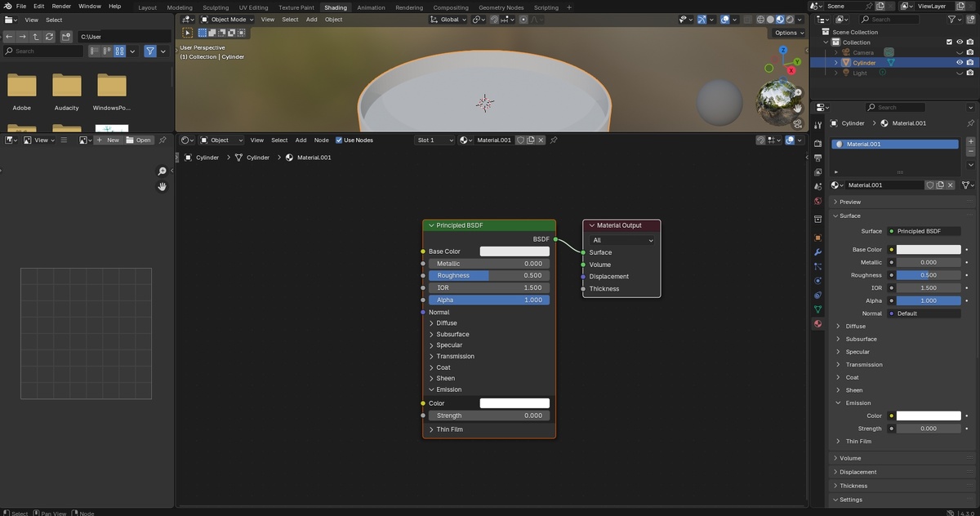Open the Global transform orientation dropdown
980x516 pixels.
coord(448,20)
